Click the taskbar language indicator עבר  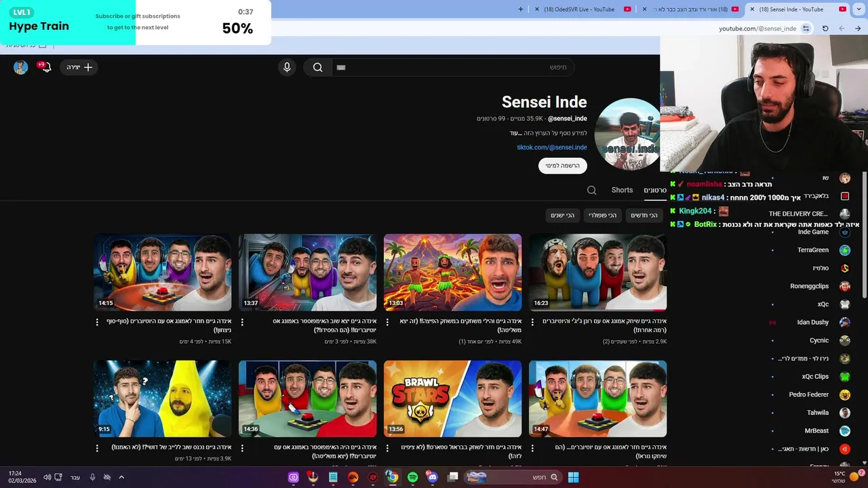(75, 477)
